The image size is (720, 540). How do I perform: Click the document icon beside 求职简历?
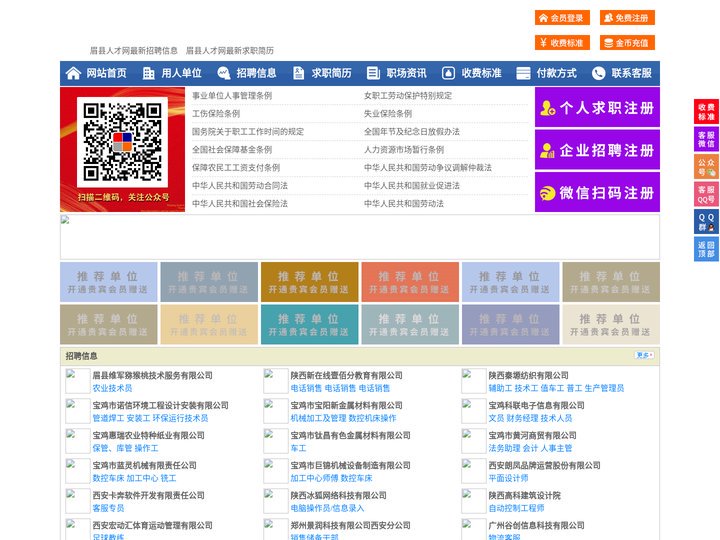click(x=298, y=73)
